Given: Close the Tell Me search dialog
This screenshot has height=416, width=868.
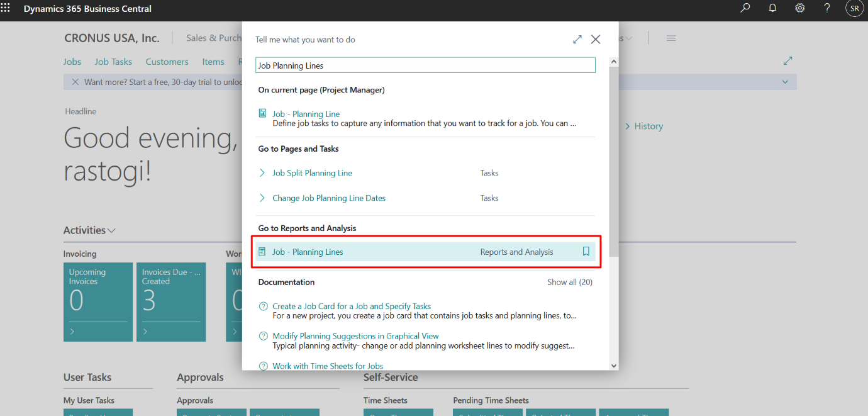Looking at the screenshot, I should click(596, 39).
